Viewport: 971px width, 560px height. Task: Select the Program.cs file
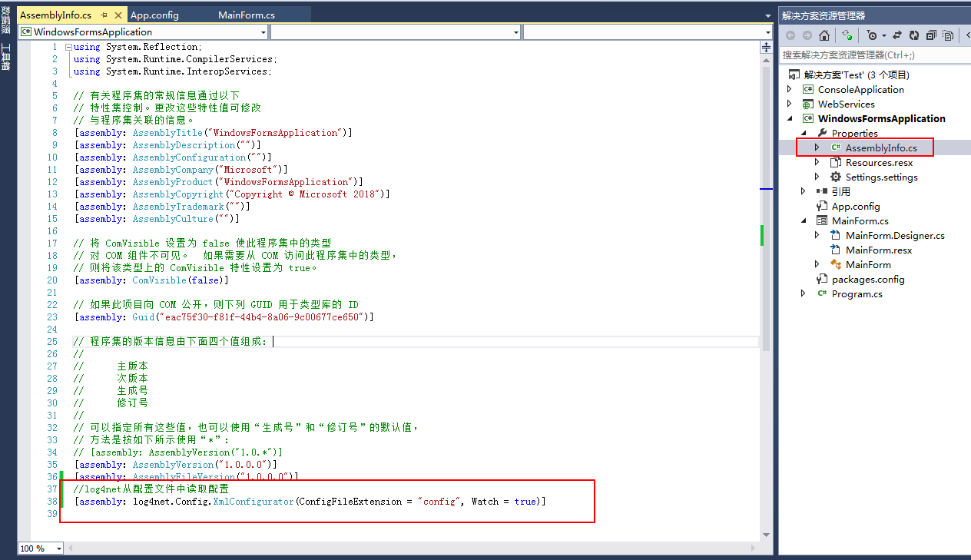pos(857,293)
